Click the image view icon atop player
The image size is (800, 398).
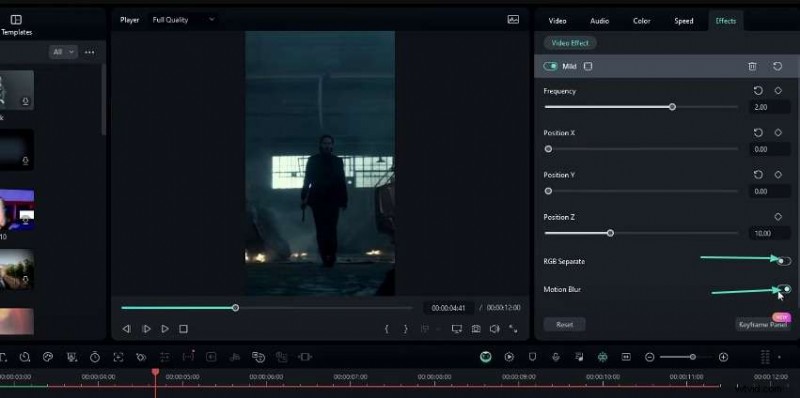(x=513, y=20)
